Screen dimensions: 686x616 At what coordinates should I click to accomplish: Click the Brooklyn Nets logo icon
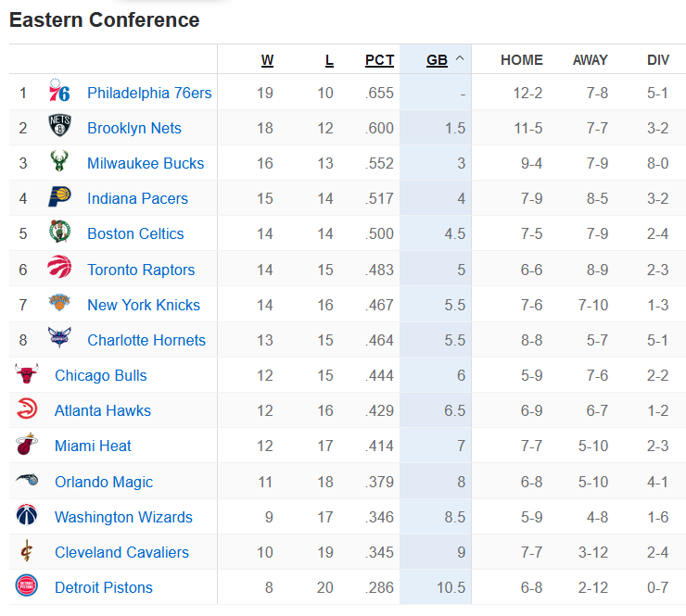(x=59, y=128)
